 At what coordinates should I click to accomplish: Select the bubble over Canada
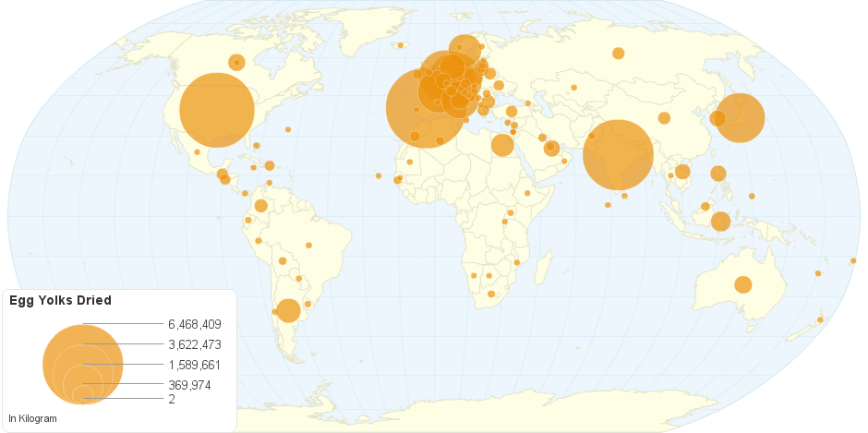[x=236, y=63]
